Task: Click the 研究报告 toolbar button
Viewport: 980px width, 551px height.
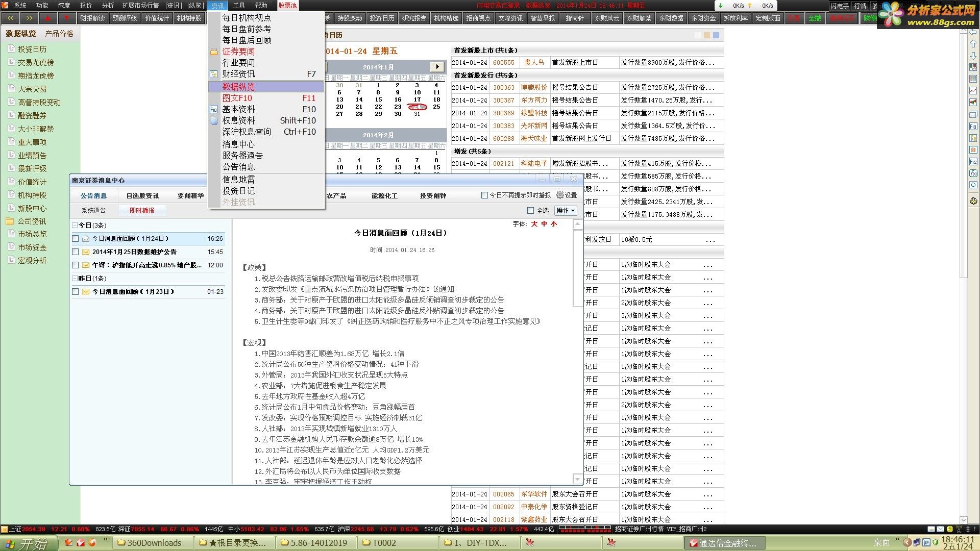Action: 414,18
